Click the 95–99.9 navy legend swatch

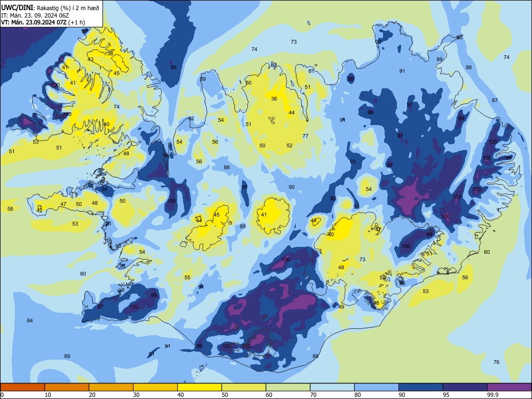465,387
